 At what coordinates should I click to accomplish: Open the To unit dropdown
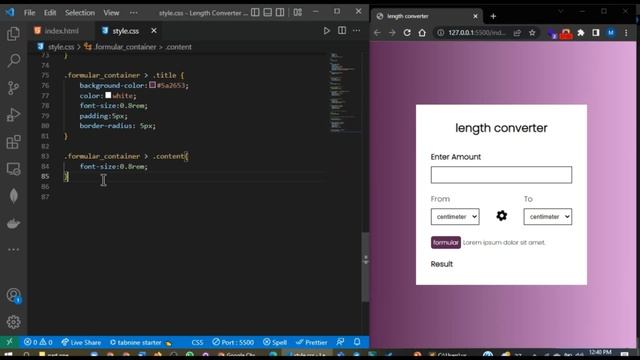coord(548,217)
